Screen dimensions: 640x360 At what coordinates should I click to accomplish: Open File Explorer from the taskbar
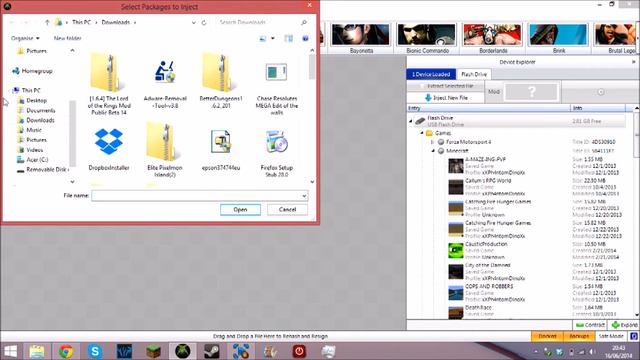pyautogui.click(x=37, y=351)
